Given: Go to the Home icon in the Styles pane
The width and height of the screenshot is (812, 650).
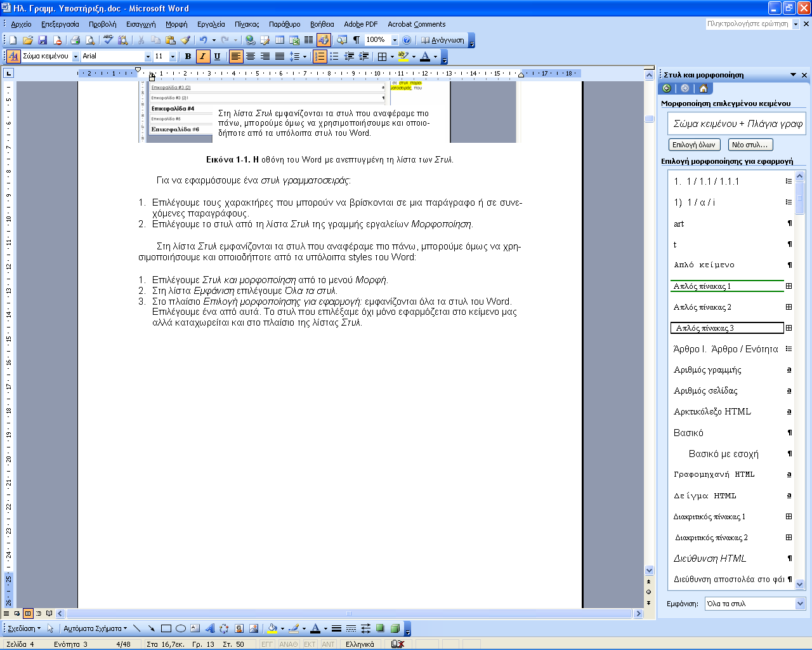Looking at the screenshot, I should point(703,88).
